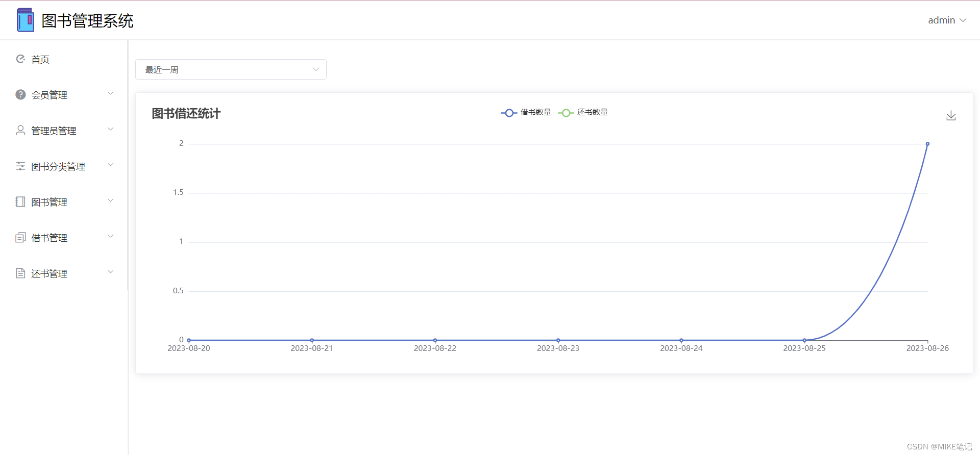This screenshot has height=455, width=980.
Task: Click the data point for 2023-08-23
Action: (x=558, y=340)
